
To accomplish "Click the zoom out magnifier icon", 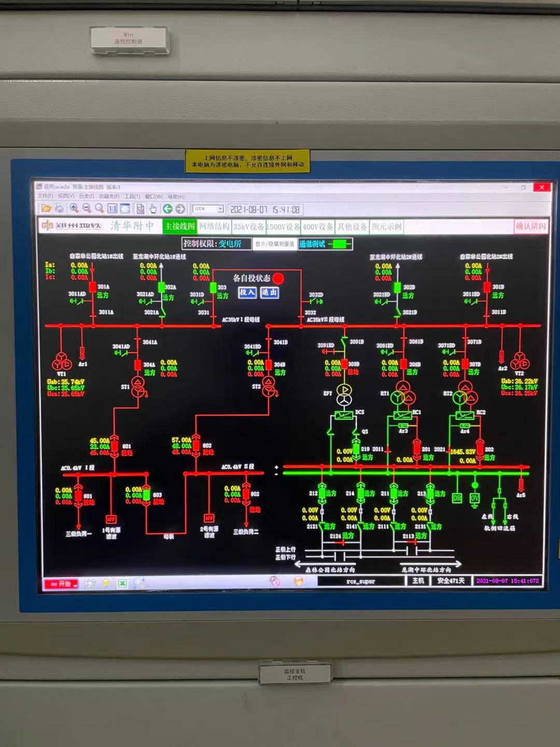I will [87, 209].
